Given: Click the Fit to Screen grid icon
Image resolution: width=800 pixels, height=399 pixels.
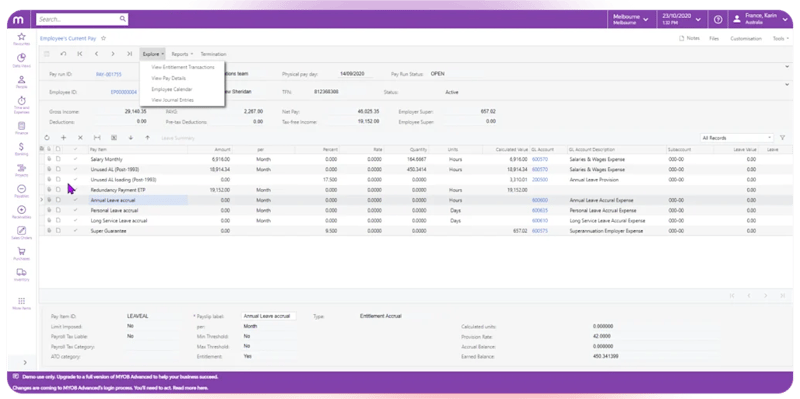Looking at the screenshot, I should click(x=97, y=138).
